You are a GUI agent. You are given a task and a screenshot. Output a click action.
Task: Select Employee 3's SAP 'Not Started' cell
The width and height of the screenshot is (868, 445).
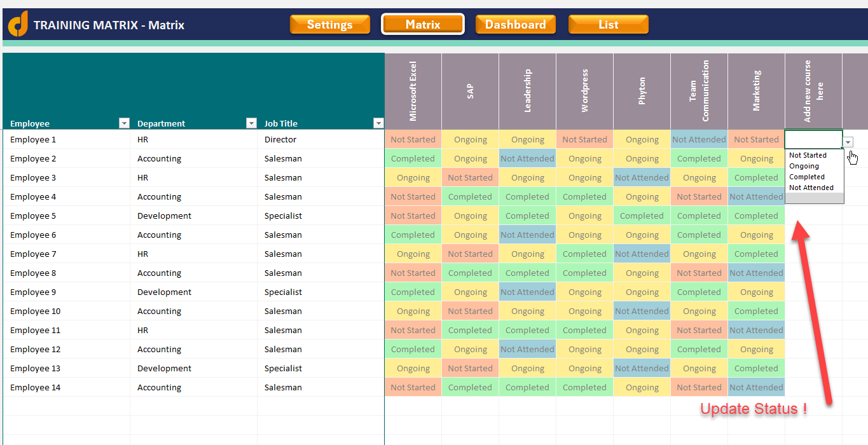[x=471, y=177]
